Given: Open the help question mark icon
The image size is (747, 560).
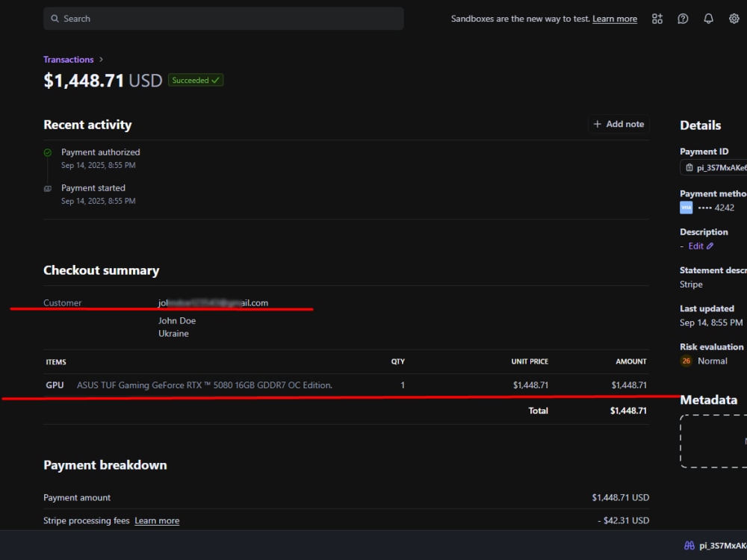Looking at the screenshot, I should pyautogui.click(x=683, y=19).
